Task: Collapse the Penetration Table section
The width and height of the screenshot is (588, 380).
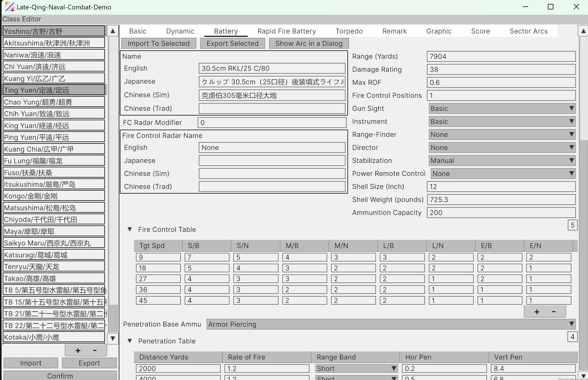Action: [130, 341]
